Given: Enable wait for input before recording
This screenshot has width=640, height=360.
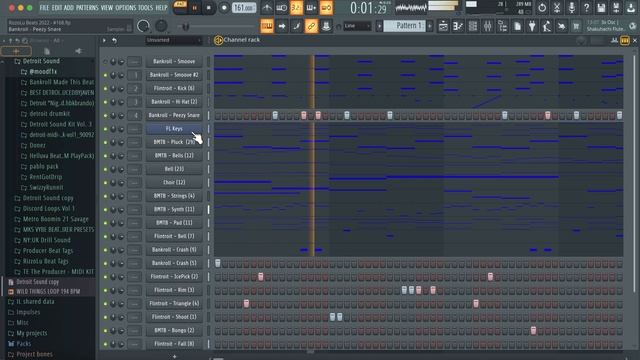Looking at the screenshot, I should pos(282,7).
